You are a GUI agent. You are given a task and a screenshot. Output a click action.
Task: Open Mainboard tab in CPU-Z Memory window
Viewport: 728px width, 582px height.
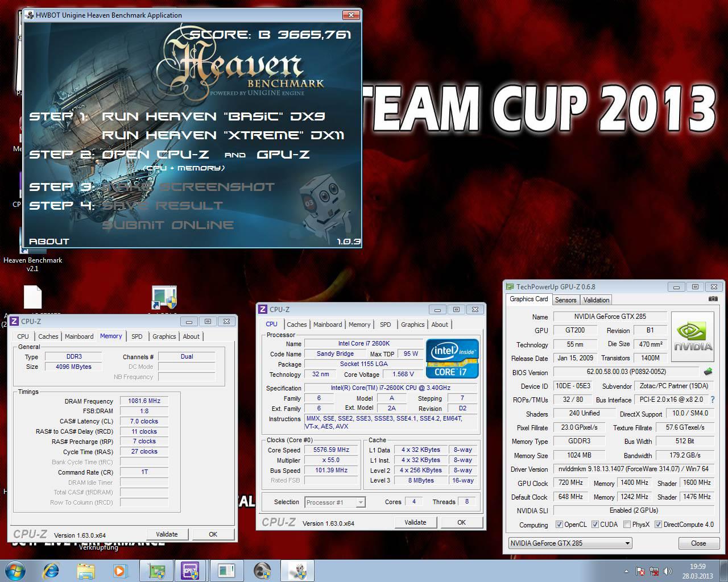[x=79, y=336]
